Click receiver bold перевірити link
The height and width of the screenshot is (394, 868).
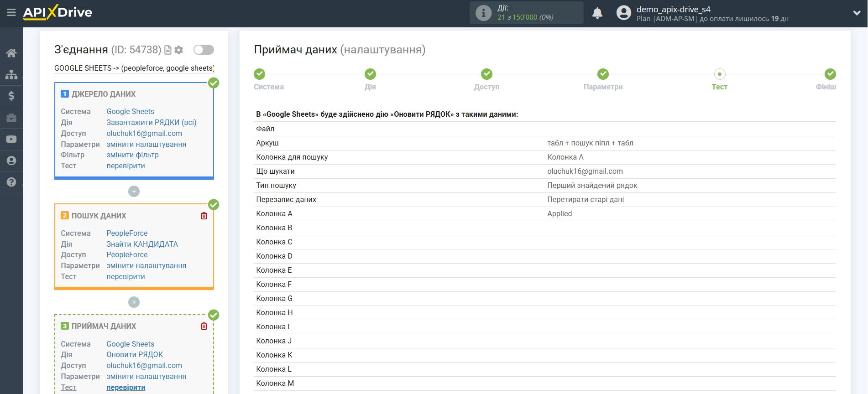coord(125,387)
